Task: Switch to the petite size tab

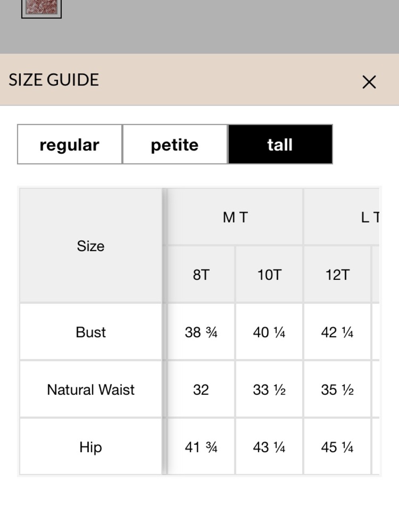Action: [x=175, y=144]
